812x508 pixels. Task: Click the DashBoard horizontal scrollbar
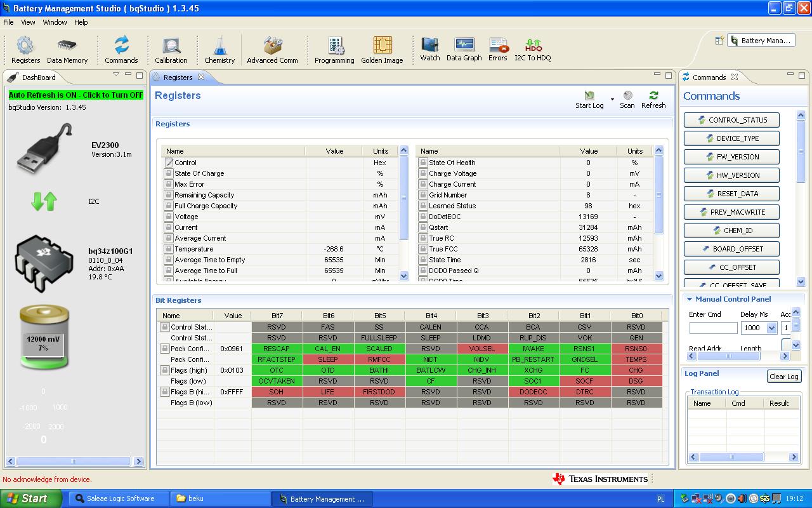[74, 462]
